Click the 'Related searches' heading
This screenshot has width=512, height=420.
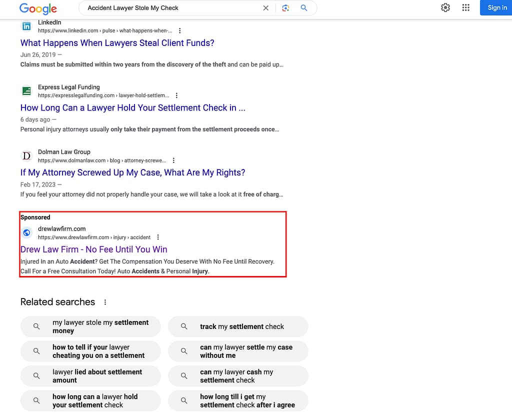[x=57, y=302]
